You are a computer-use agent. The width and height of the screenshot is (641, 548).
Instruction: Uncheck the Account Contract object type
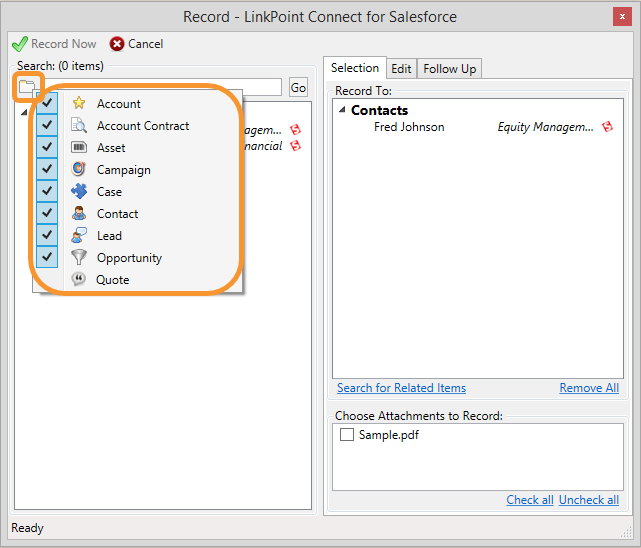47,124
